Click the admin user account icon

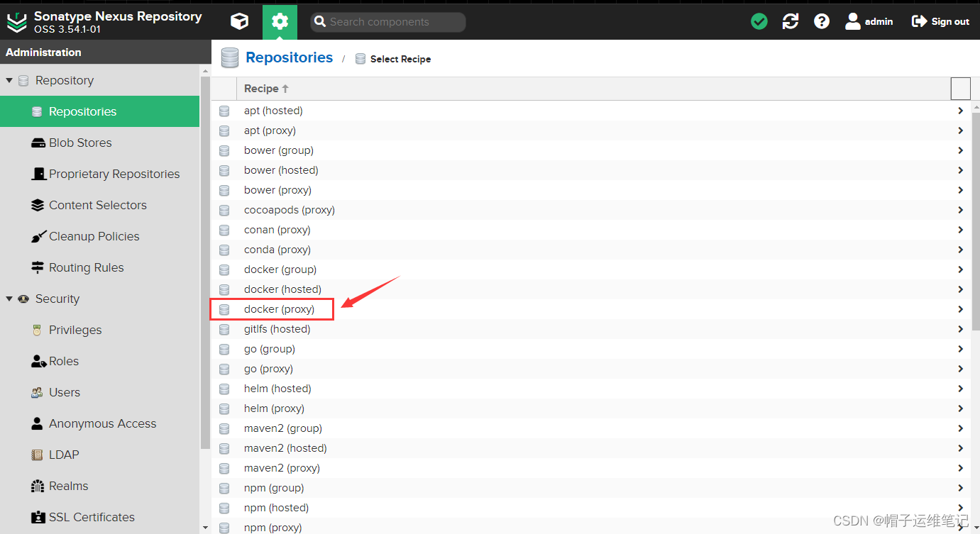[x=853, y=21]
